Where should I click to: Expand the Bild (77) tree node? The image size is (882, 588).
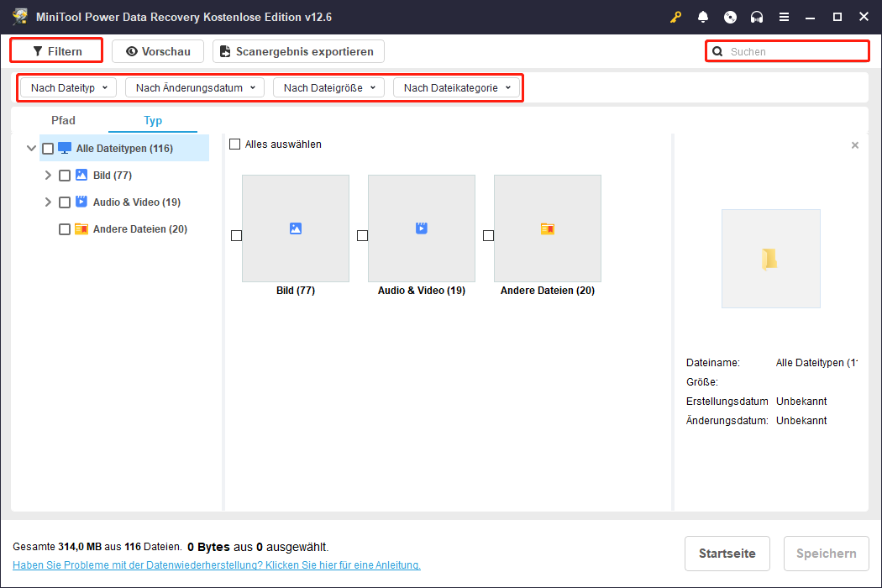click(48, 176)
